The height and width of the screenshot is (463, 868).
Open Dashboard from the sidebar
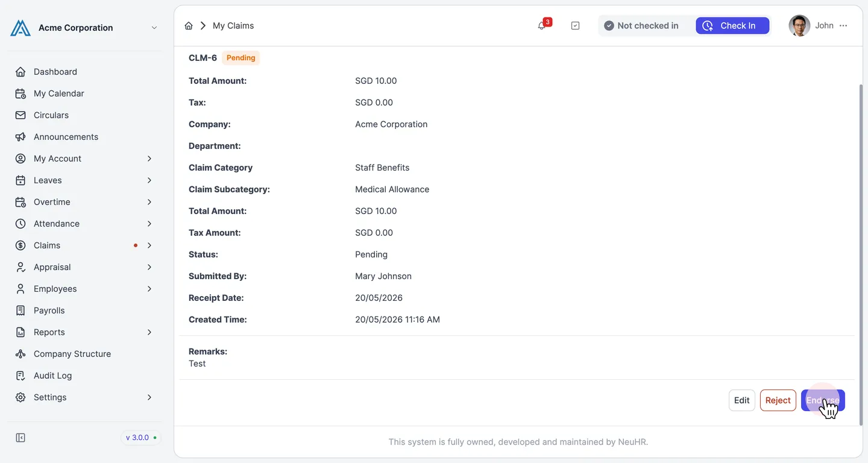pyautogui.click(x=84, y=72)
